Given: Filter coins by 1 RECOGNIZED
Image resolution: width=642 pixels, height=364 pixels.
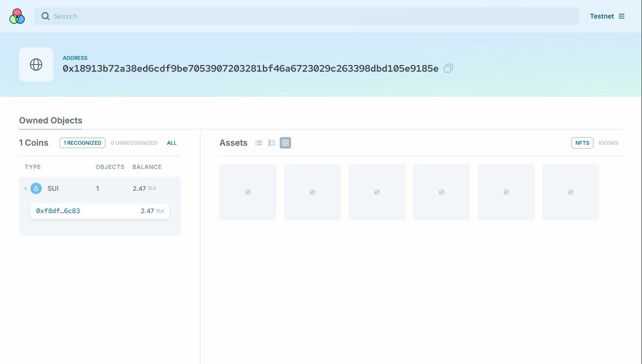Looking at the screenshot, I should (82, 143).
